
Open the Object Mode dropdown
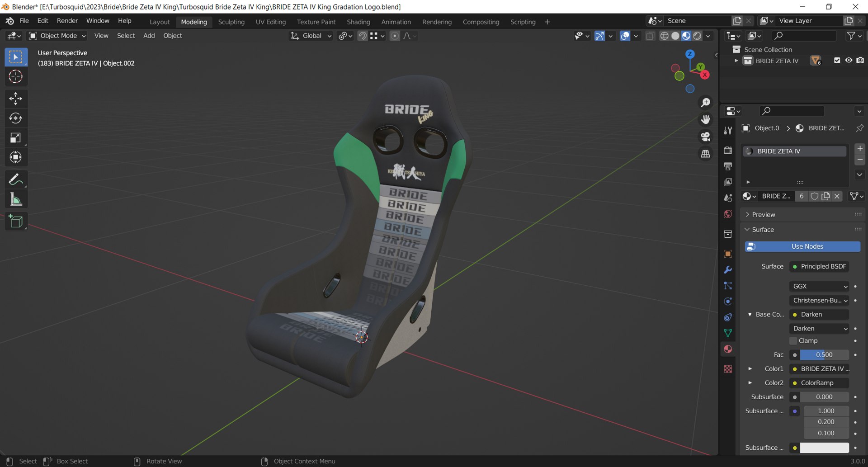(x=57, y=36)
